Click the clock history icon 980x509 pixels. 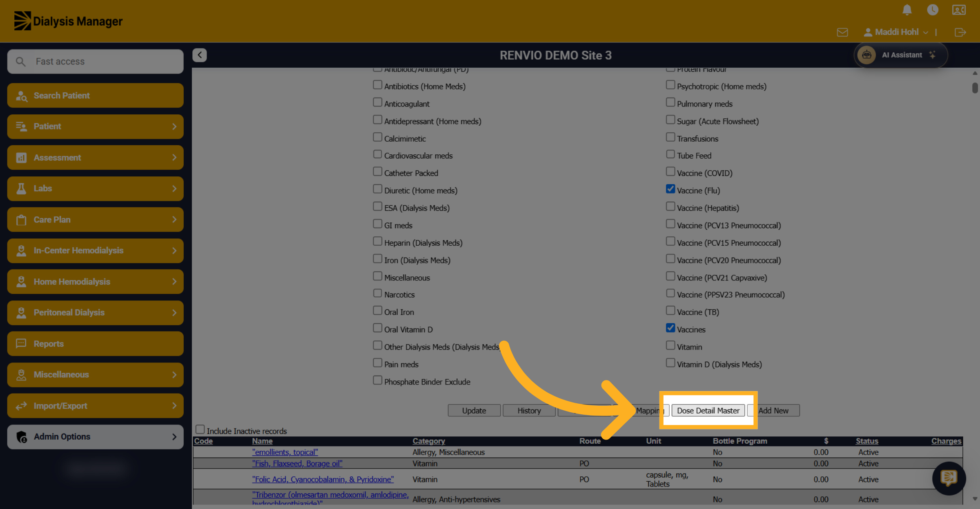tap(933, 10)
